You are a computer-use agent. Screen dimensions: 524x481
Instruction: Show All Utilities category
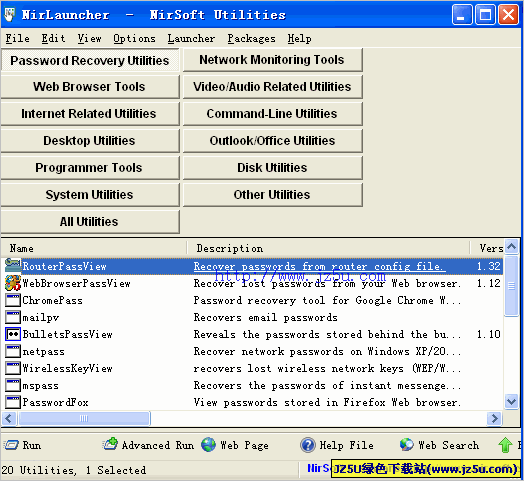[x=90, y=222]
